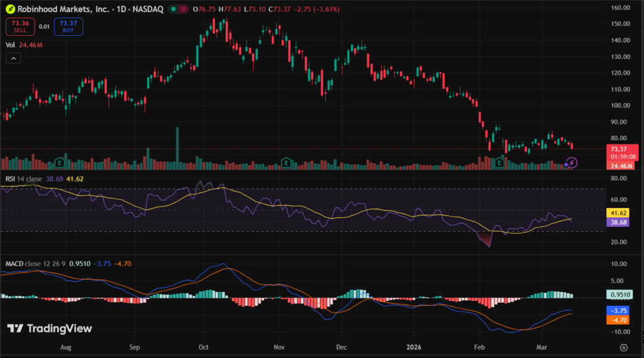Viewport: 644px width, 358px height.
Task: Click the Robinhood symbol logo icon
Action: pyautogui.click(x=10, y=9)
